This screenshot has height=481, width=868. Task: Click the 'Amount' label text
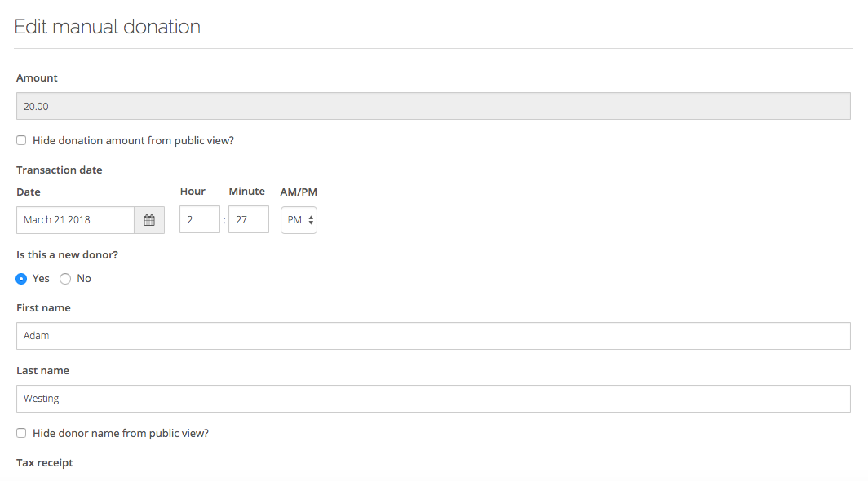38,78
